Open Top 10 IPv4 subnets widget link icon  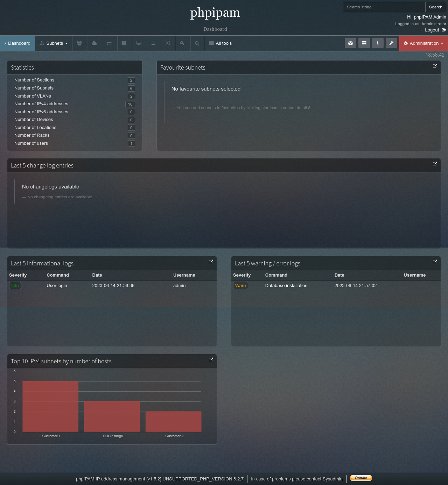click(211, 359)
